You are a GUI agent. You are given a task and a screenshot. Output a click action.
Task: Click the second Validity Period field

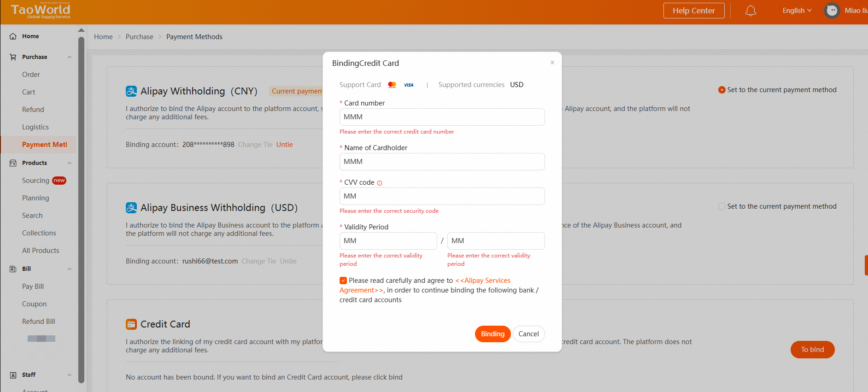click(496, 241)
